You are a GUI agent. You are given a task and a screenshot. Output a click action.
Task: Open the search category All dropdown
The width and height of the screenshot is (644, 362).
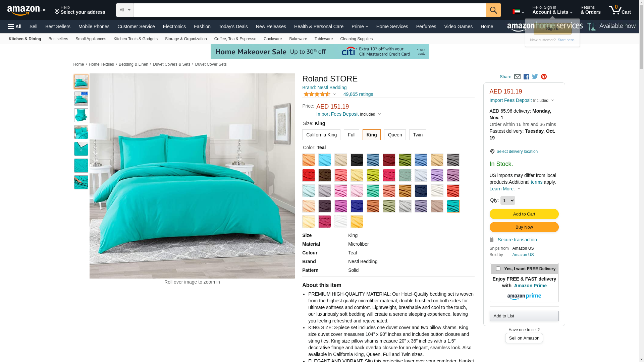point(125,10)
